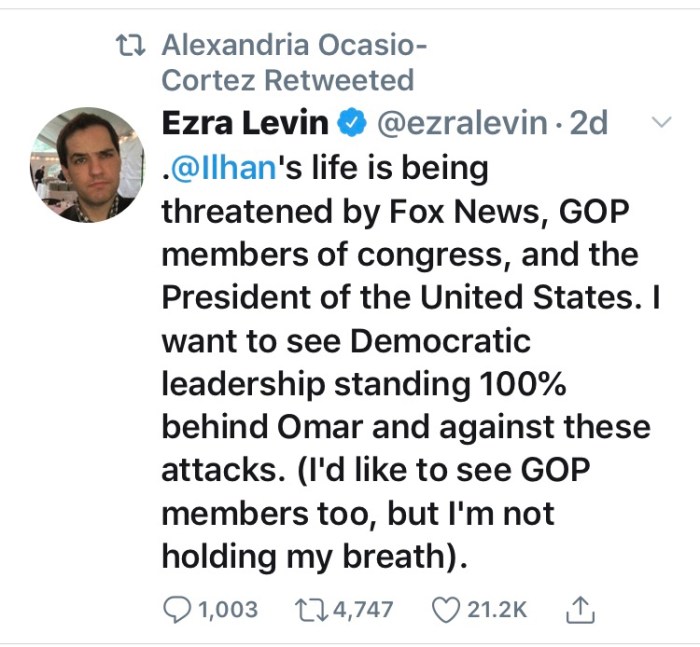Click the reply speech bubble icon

pyautogui.click(x=177, y=608)
